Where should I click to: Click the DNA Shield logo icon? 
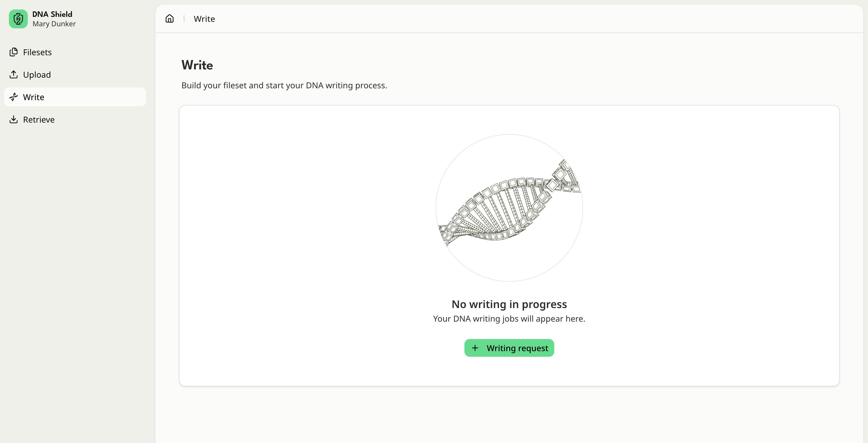click(x=18, y=19)
